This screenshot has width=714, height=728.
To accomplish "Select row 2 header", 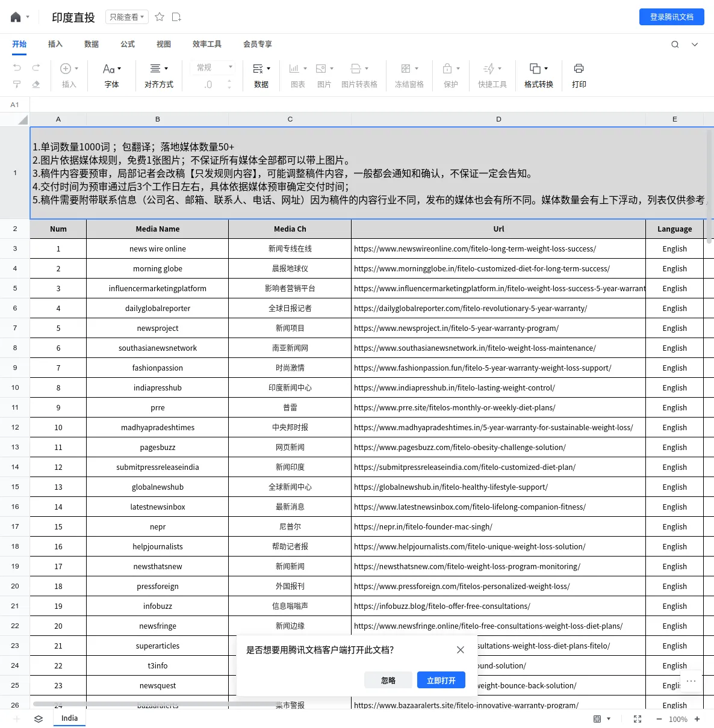I will coord(15,229).
